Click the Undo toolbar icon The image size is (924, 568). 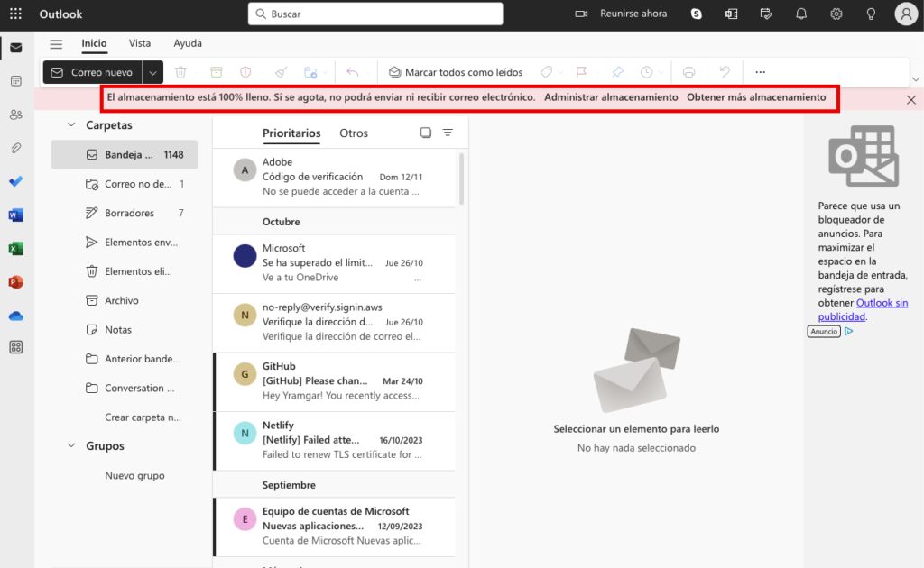(x=725, y=72)
